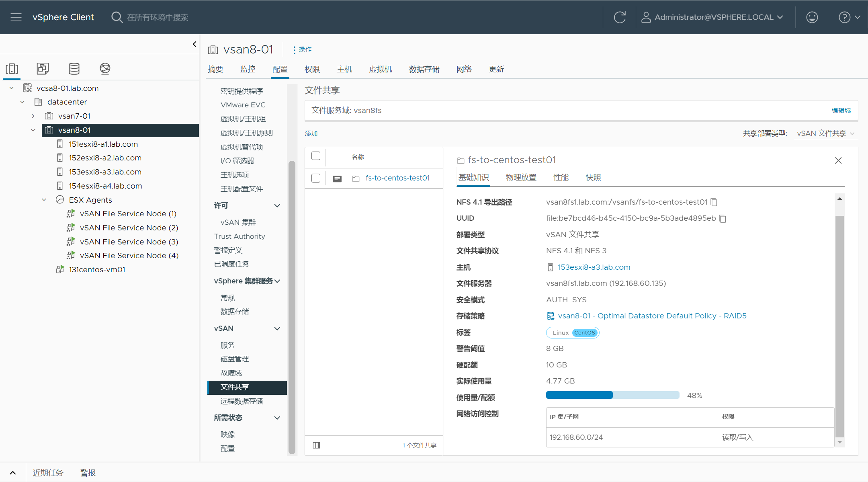Image resolution: width=868 pixels, height=482 pixels.
Task: Switch to the 物理放置 tab
Action: point(521,177)
